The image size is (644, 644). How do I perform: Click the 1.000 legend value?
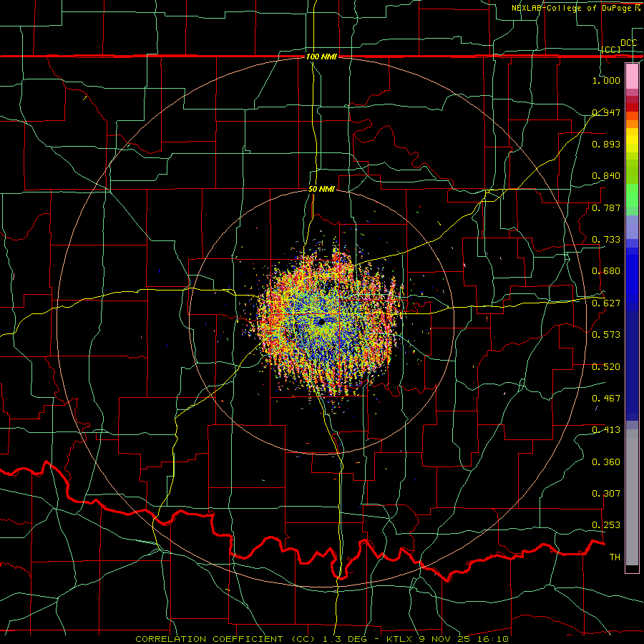pos(606,80)
